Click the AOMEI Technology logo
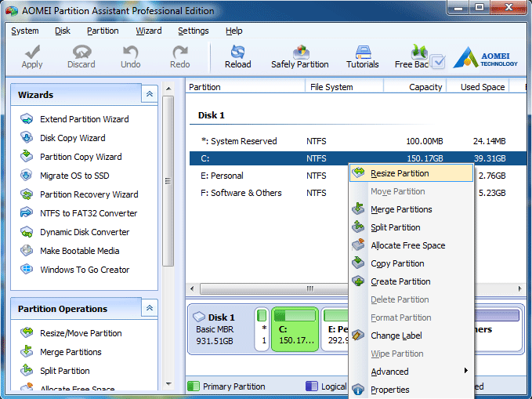The height and width of the screenshot is (399, 532). 485,57
